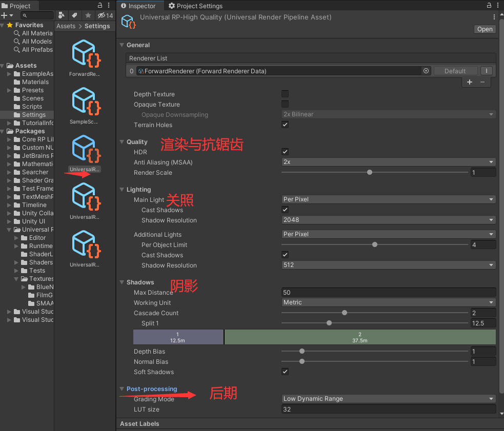Open Shadow Resolution 512 dropdown
This screenshot has height=431, width=504.
point(388,265)
